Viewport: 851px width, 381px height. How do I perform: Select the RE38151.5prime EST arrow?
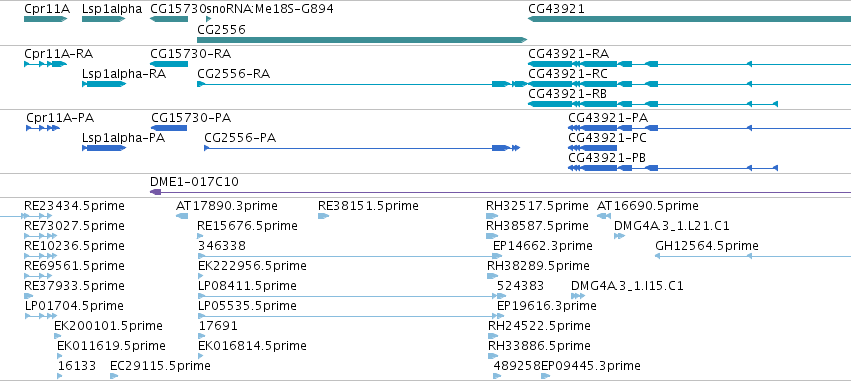coord(323,216)
